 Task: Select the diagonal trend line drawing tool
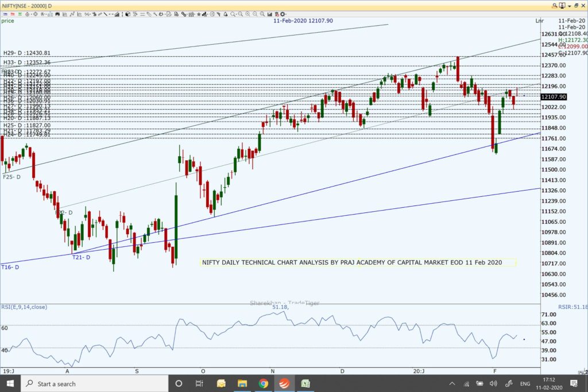tap(106, 14)
